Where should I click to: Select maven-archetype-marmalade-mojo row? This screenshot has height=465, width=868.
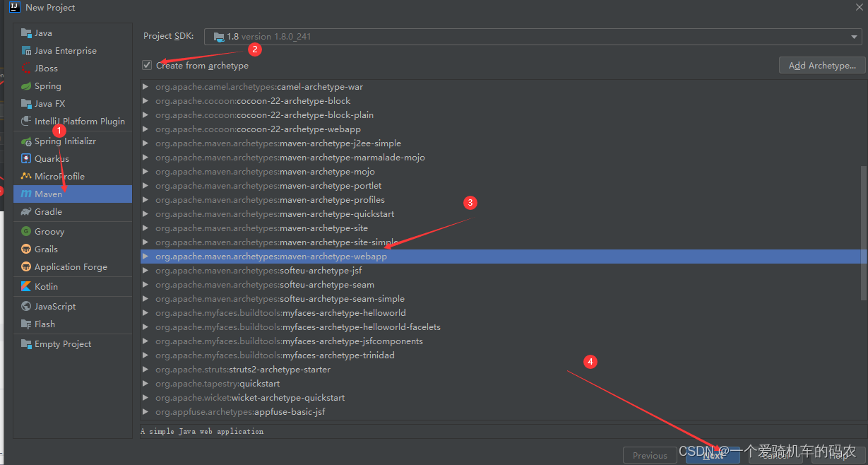(x=500, y=158)
